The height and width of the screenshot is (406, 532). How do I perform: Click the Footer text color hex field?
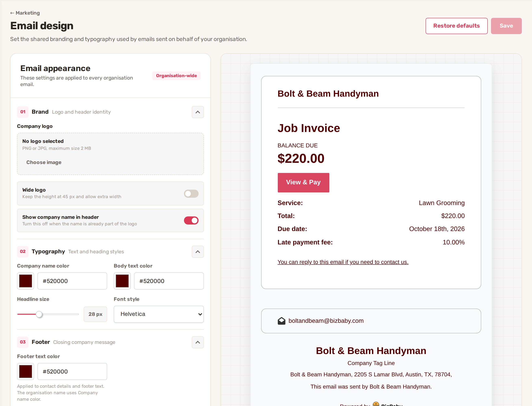point(72,371)
